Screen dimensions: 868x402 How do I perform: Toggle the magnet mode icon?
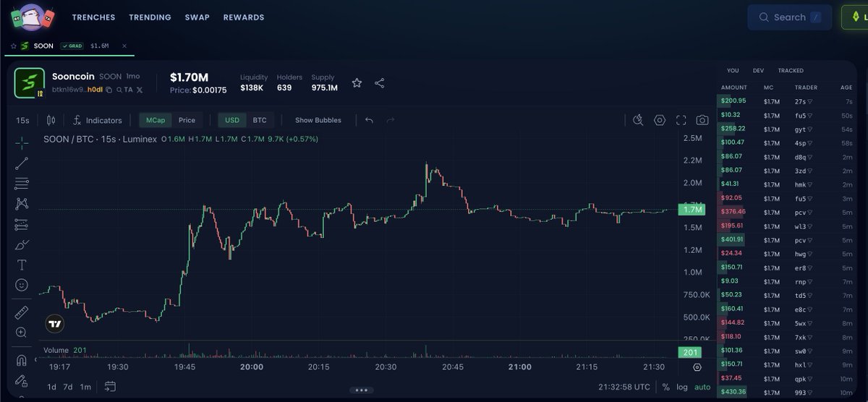[22, 360]
